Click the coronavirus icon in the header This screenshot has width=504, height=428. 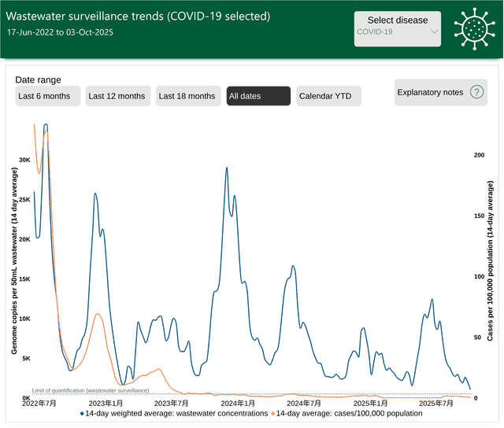(x=476, y=28)
